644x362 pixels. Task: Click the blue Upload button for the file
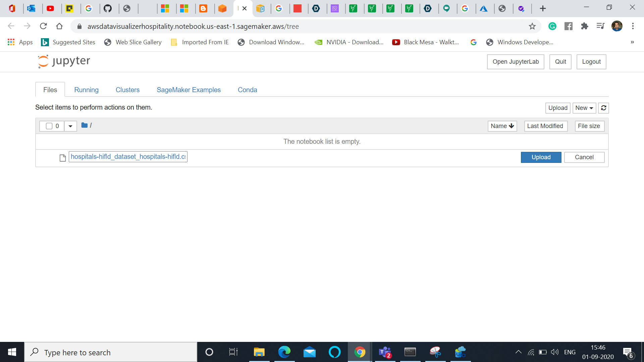click(541, 157)
